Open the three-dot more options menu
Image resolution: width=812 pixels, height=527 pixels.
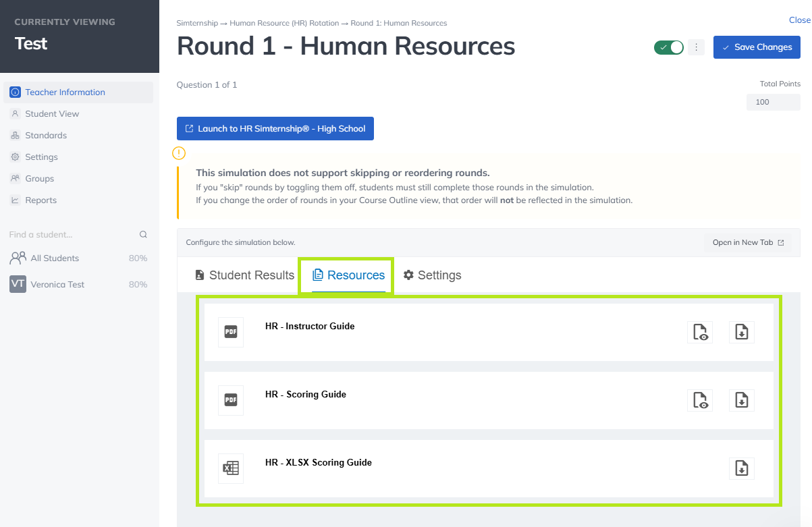[x=696, y=47]
